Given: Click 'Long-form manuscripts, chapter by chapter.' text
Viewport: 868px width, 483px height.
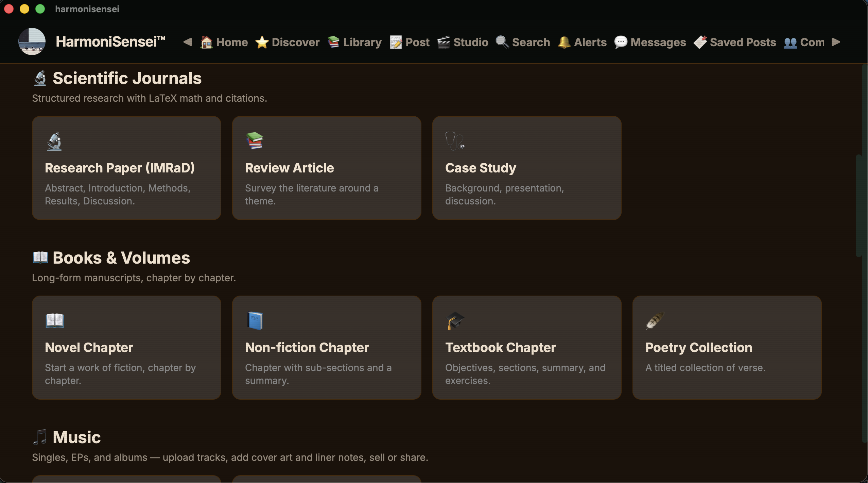Looking at the screenshot, I should [x=134, y=278].
